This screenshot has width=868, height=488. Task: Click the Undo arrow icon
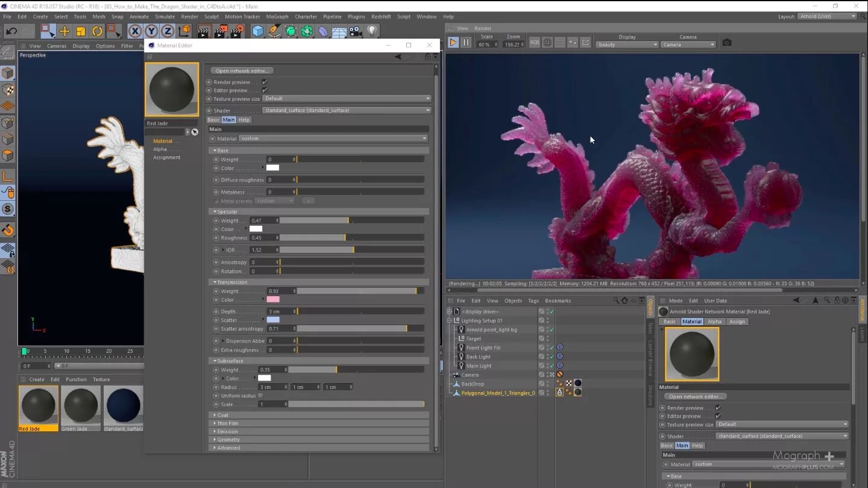(x=11, y=31)
